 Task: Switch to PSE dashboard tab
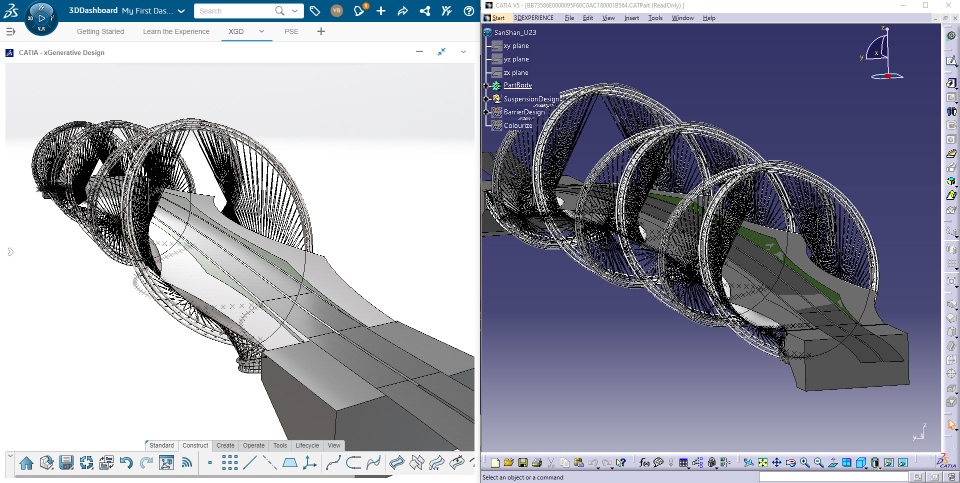click(x=291, y=31)
